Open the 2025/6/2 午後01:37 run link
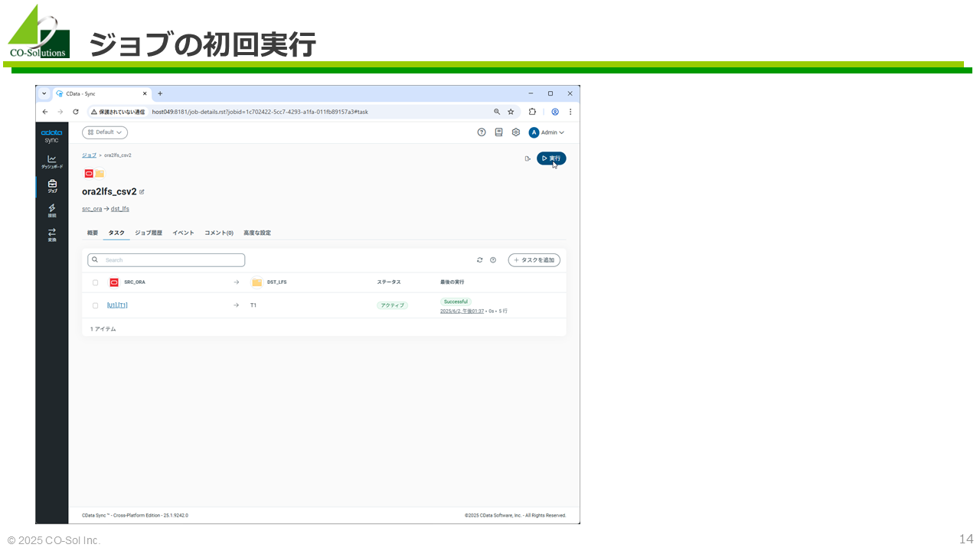Screen dimensions: 980x551 click(x=462, y=311)
